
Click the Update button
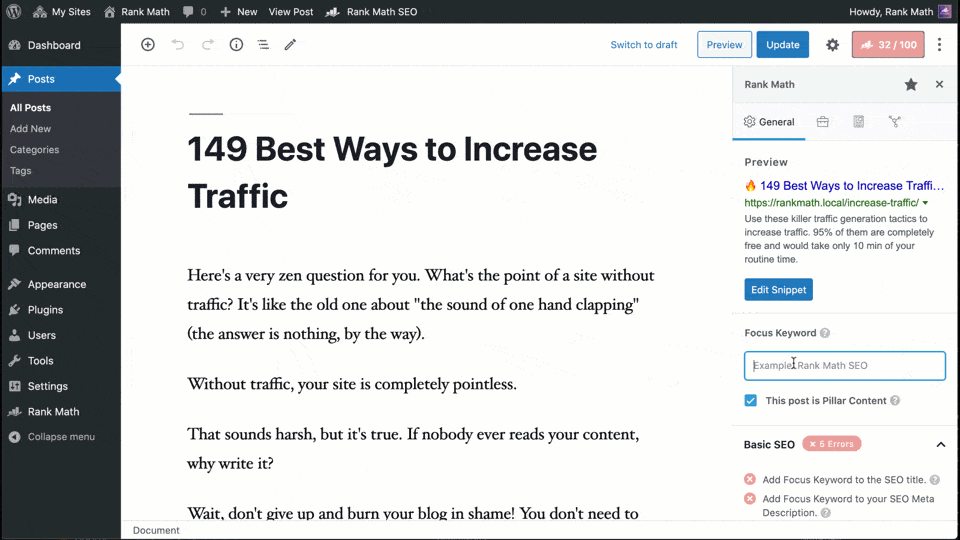click(782, 45)
